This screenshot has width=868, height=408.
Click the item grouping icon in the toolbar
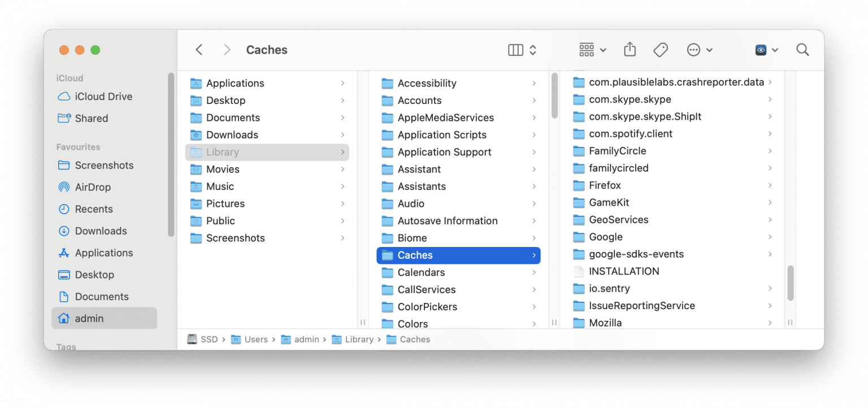click(x=587, y=50)
